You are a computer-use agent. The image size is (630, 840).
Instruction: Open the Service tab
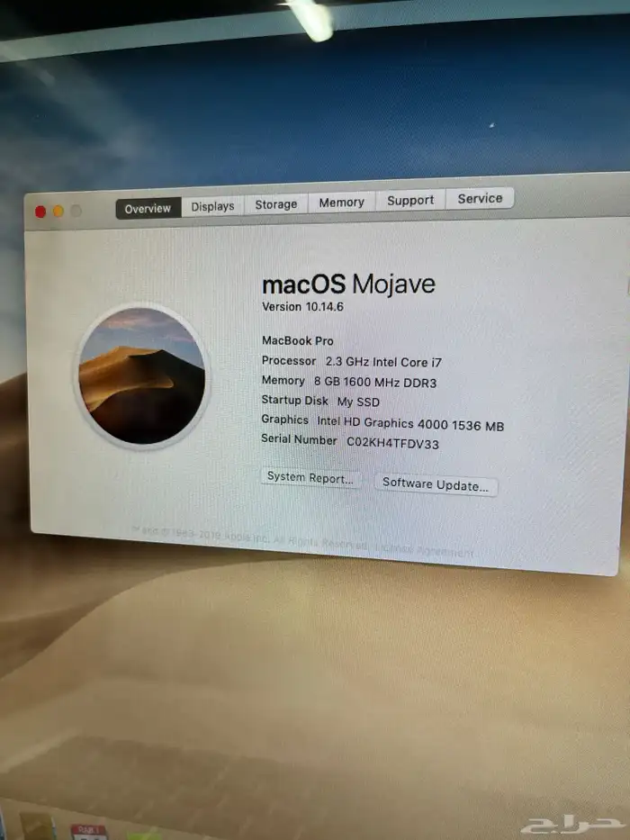coord(480,198)
